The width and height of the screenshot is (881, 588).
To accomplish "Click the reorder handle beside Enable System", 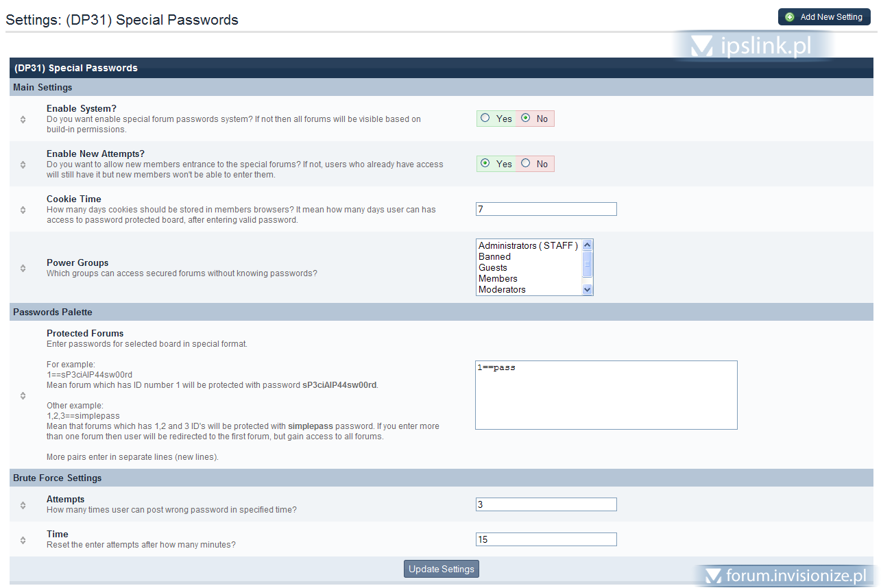I will coord(23,119).
